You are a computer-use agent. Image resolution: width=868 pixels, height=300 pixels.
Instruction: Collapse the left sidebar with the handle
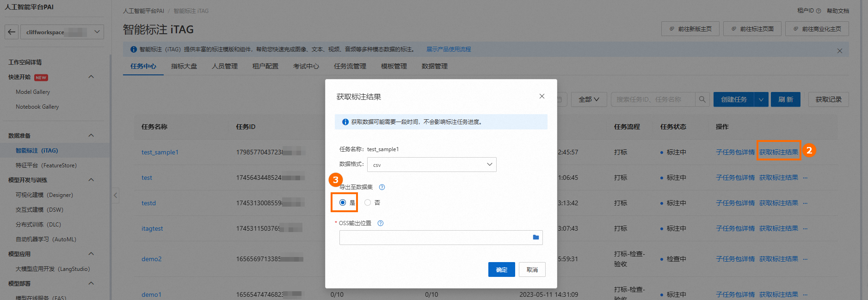tap(116, 196)
